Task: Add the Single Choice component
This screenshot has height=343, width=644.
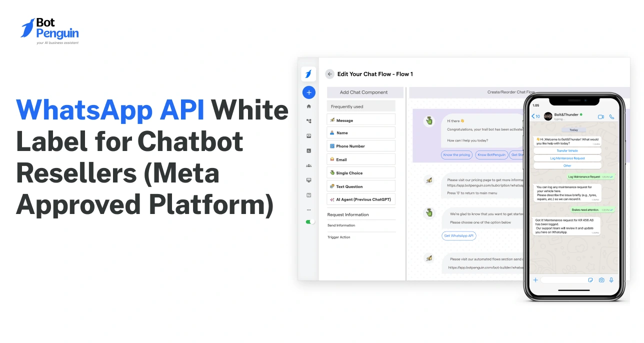Action: 361,172
